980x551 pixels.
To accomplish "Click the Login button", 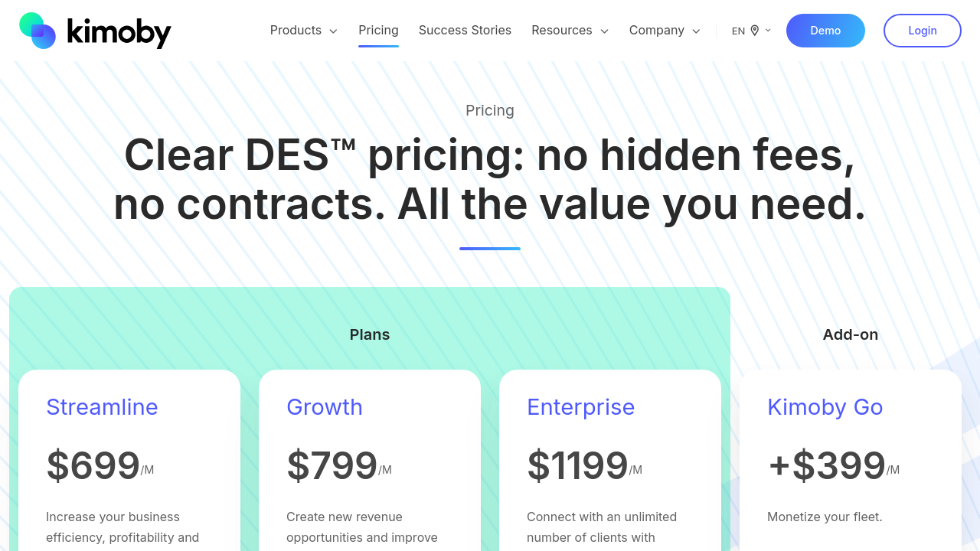I will [x=922, y=31].
